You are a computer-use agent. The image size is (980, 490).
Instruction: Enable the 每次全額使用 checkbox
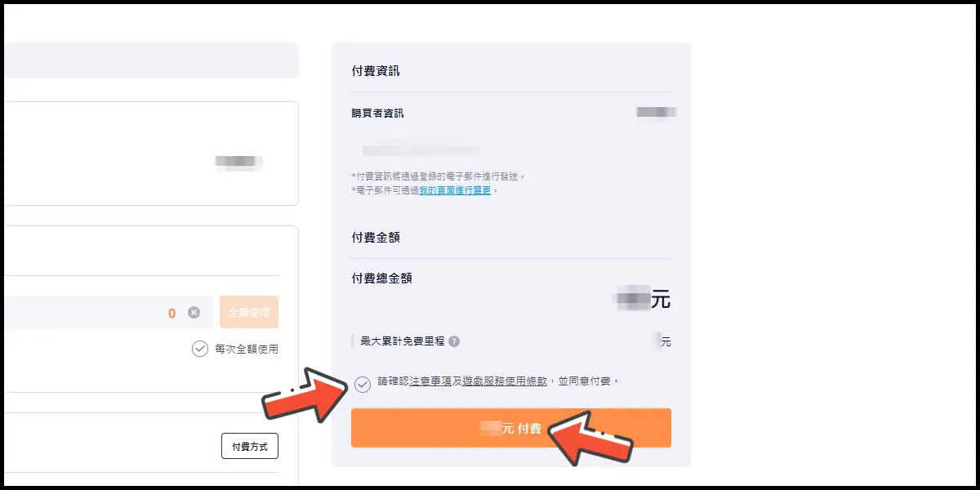click(200, 349)
